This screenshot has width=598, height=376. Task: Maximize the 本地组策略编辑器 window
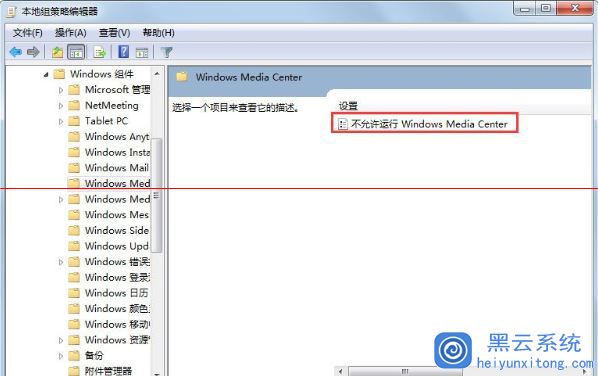tap(546, 8)
